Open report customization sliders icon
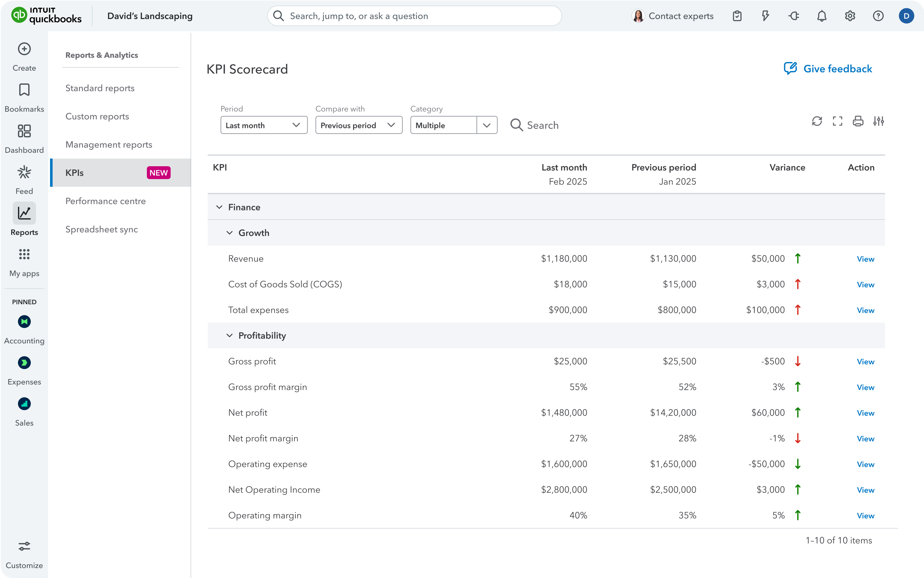Viewport: 924px width, 578px height. pos(878,121)
